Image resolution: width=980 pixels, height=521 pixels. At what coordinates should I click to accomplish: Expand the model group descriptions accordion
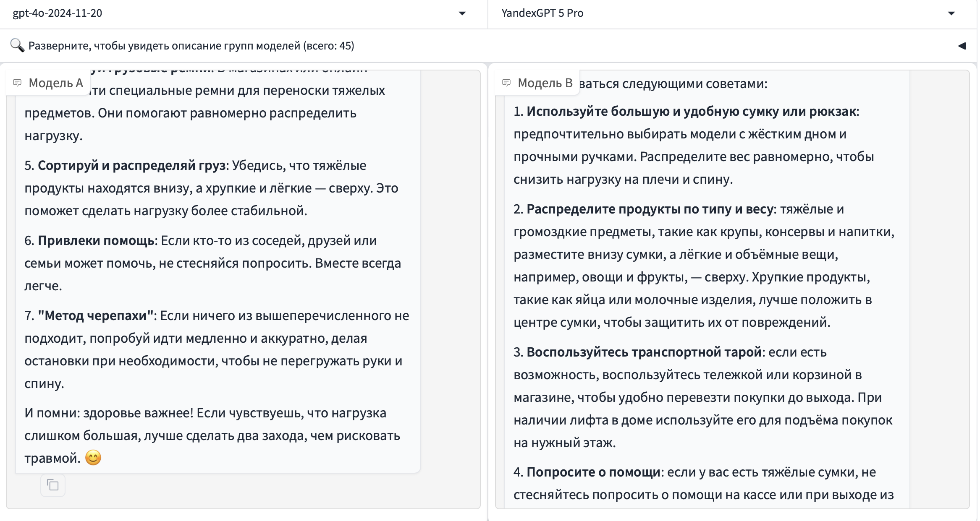point(191,45)
